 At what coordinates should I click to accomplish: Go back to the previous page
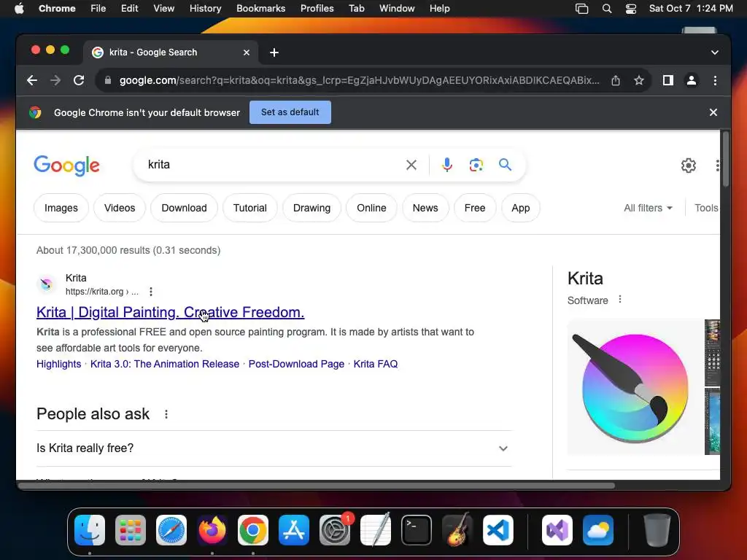32,80
